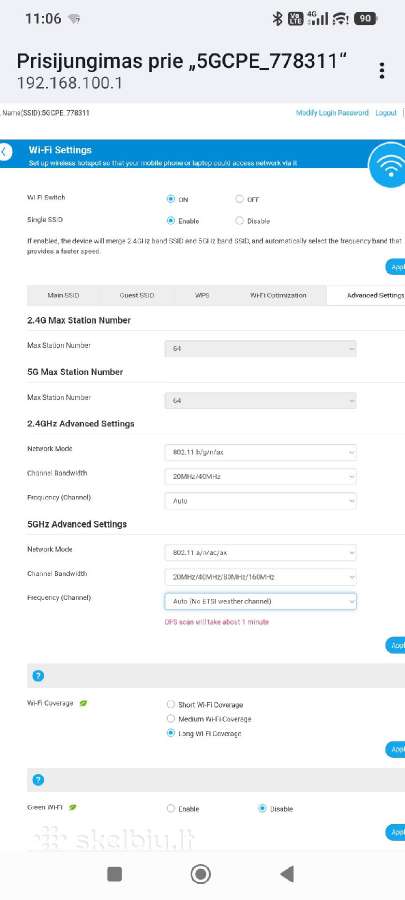This screenshot has width=405, height=900.
Task: Tap the Android recent apps square button
Action: [x=115, y=874]
